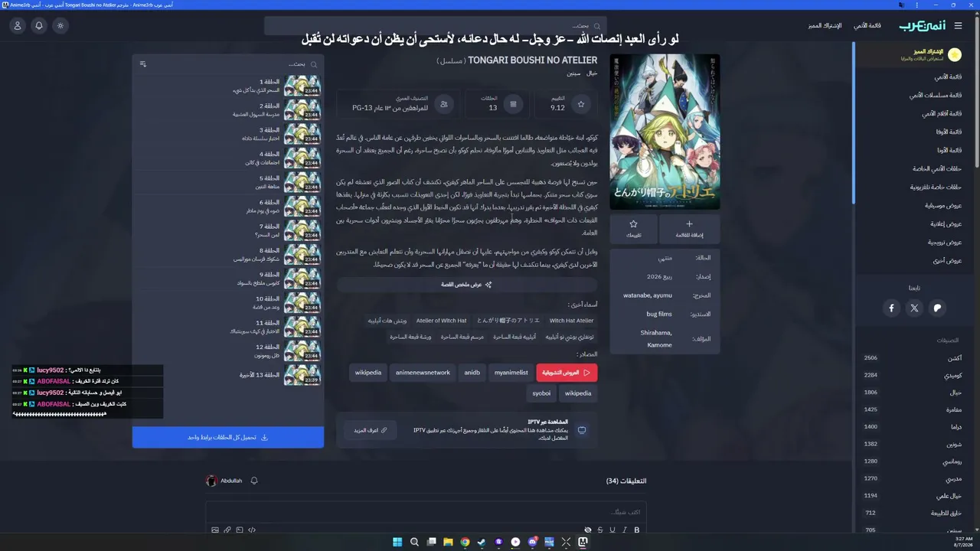Click the episodes count icon beside 13
The width and height of the screenshot is (980, 551).
click(x=513, y=104)
